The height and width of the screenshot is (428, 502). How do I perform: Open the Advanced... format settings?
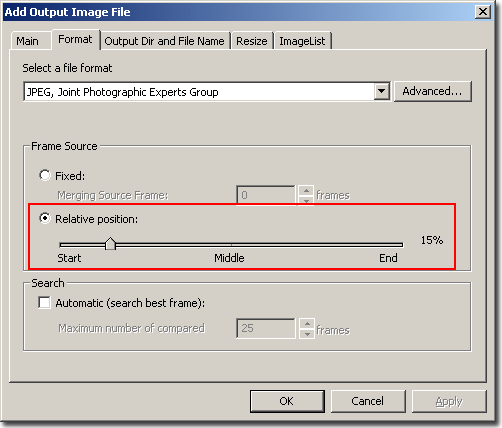tap(433, 91)
